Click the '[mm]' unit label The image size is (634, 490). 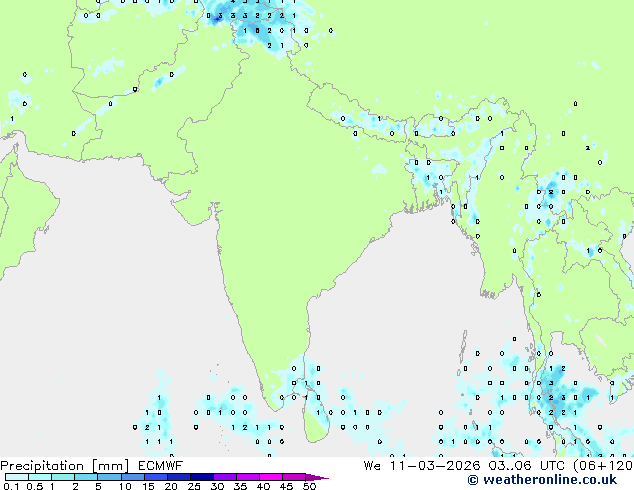coord(110,466)
